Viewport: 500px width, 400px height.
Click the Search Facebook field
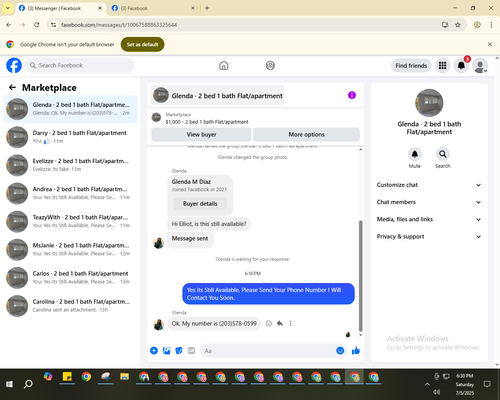coord(80,65)
